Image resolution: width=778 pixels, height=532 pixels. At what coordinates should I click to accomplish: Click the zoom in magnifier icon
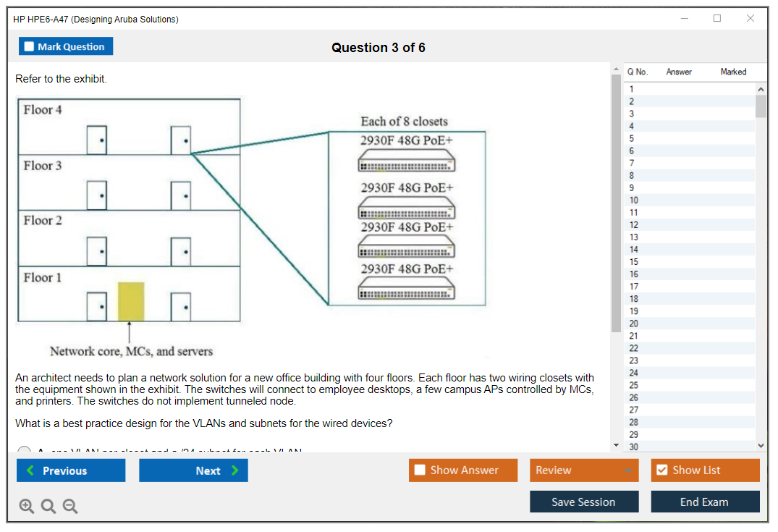(x=26, y=507)
